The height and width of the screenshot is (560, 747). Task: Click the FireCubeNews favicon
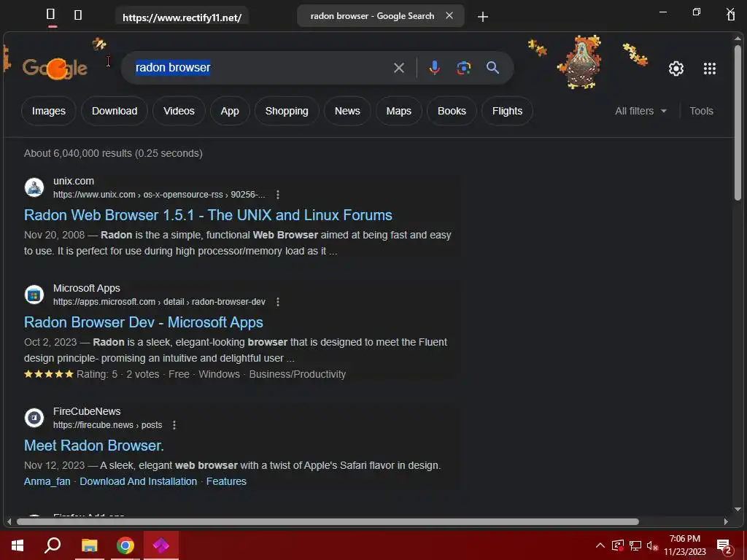34,418
